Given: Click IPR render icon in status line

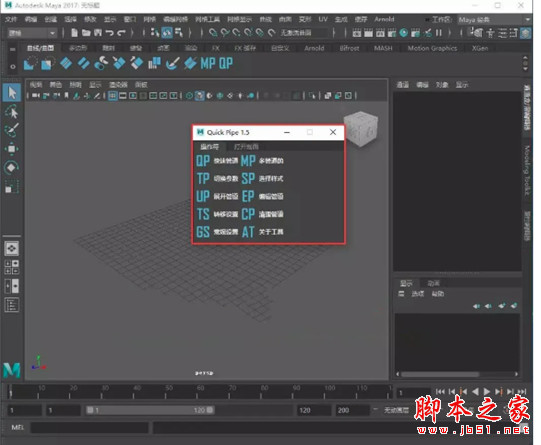Looking at the screenshot, I should (x=380, y=33).
